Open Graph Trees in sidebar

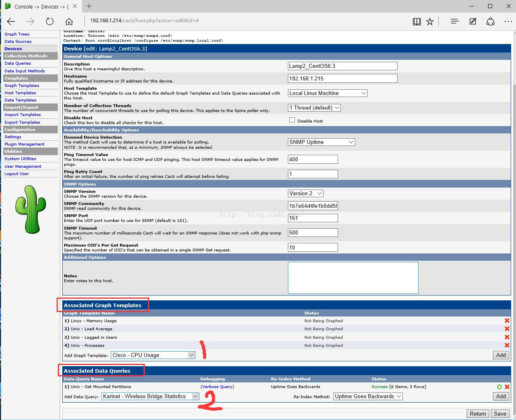[x=17, y=34]
